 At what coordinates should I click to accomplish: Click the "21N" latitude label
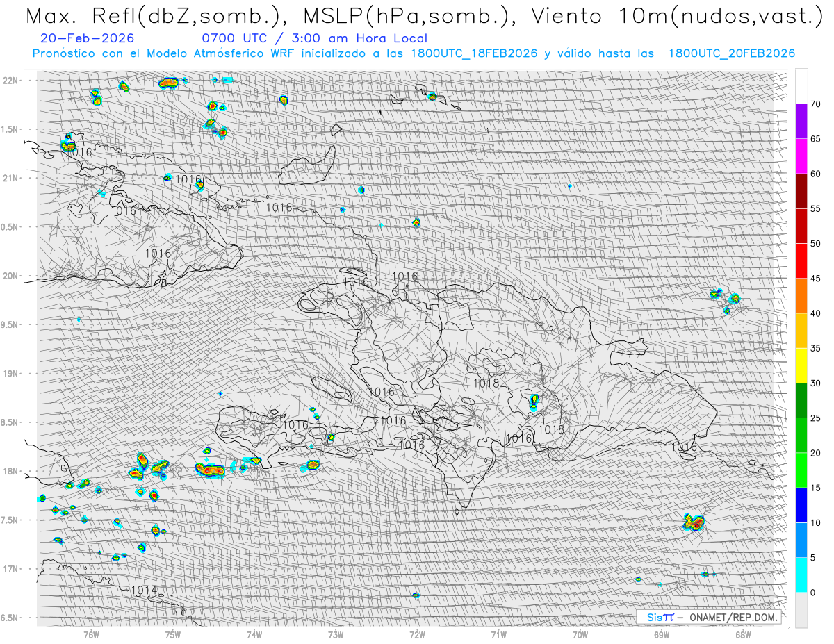(12, 179)
